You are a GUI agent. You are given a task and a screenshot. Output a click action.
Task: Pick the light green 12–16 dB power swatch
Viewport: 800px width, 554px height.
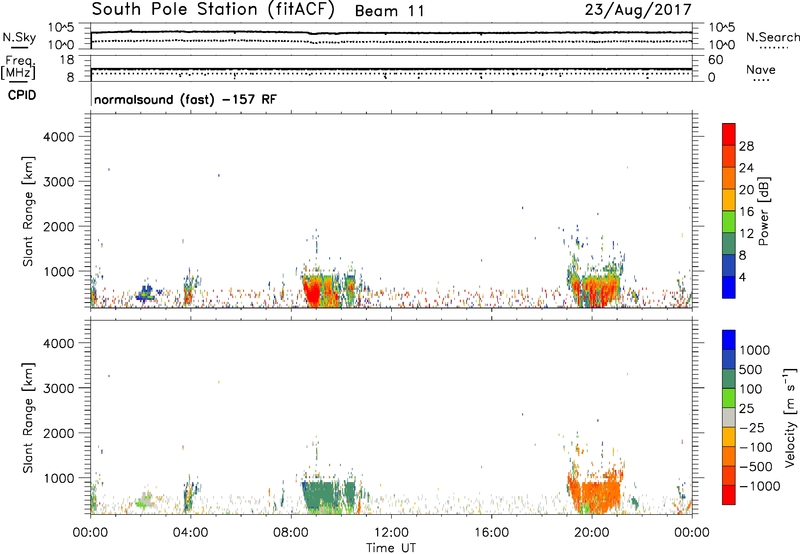click(729, 221)
